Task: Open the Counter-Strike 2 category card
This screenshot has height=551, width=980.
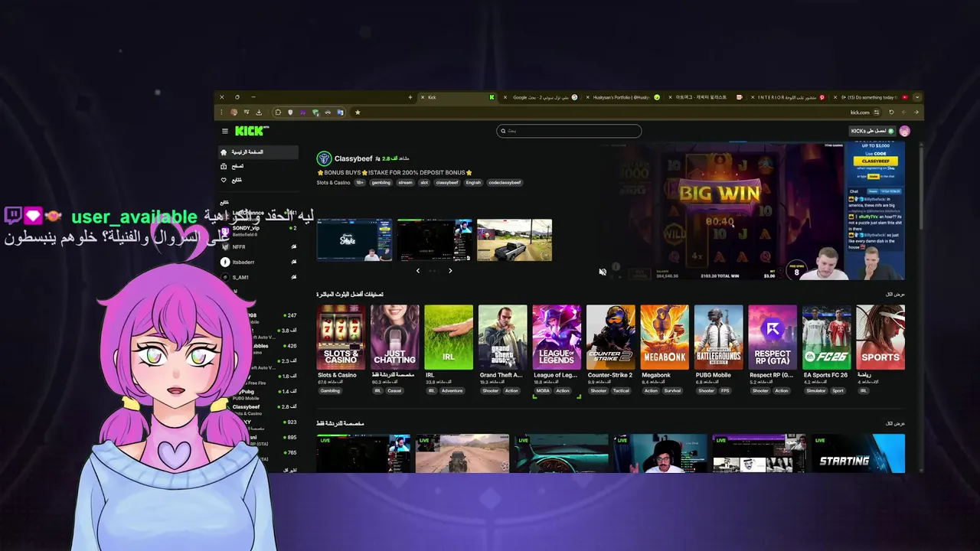Action: [611, 337]
